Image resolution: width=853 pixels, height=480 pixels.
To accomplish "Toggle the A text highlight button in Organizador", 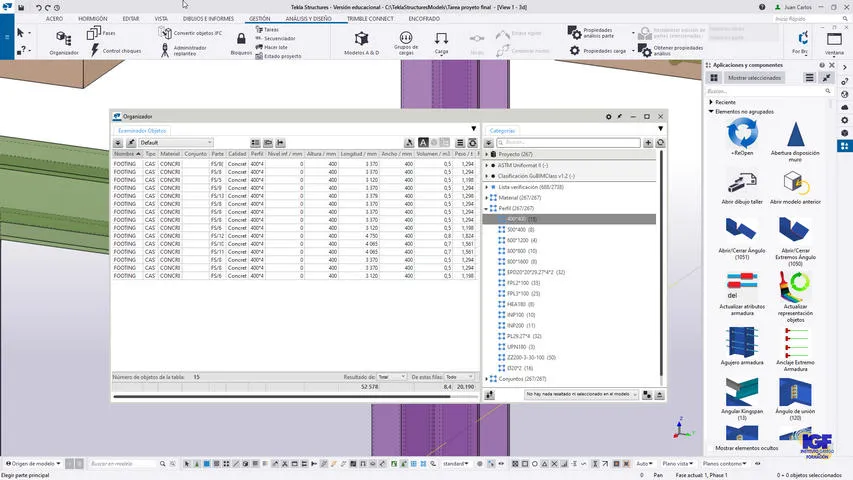I will pos(423,143).
